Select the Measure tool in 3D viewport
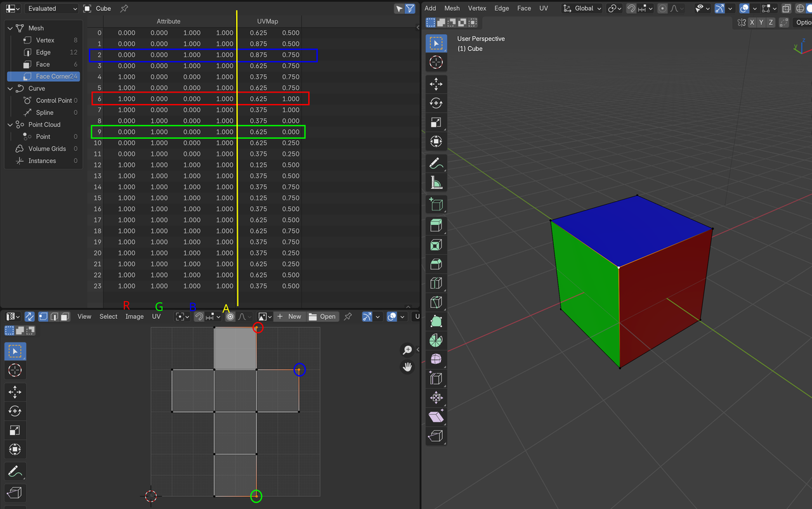812x509 pixels. 436,183
